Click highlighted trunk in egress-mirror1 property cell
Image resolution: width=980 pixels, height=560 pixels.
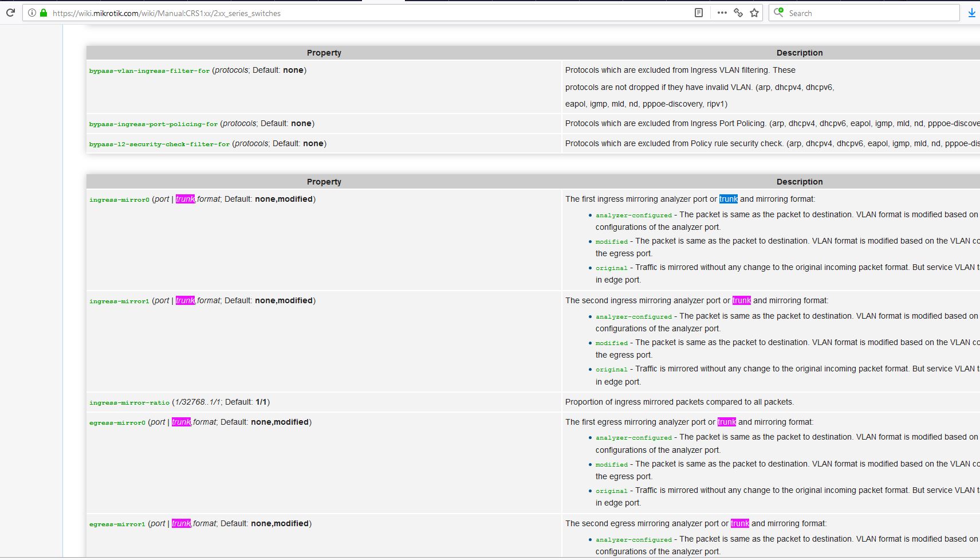(181, 523)
